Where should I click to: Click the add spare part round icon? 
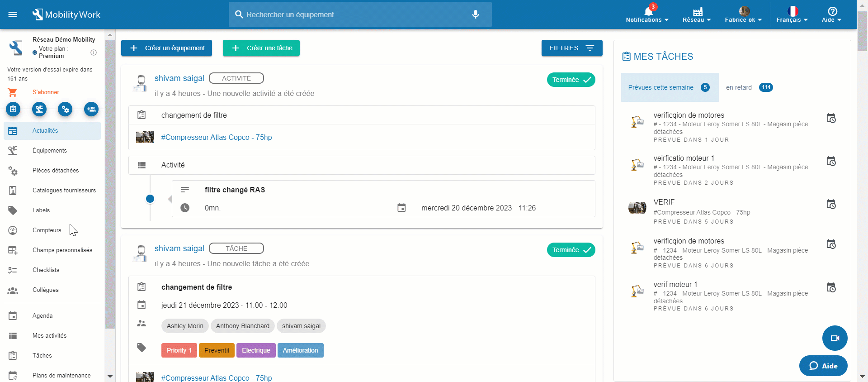pos(65,109)
